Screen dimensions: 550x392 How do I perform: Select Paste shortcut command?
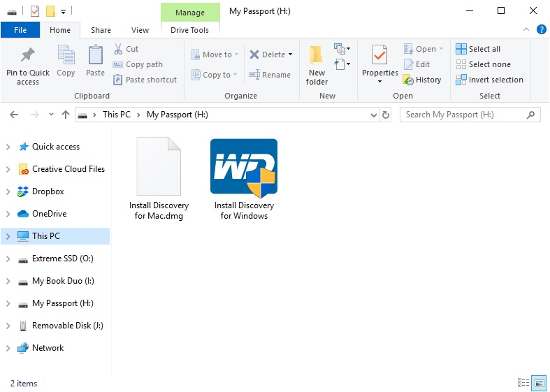[x=145, y=80]
